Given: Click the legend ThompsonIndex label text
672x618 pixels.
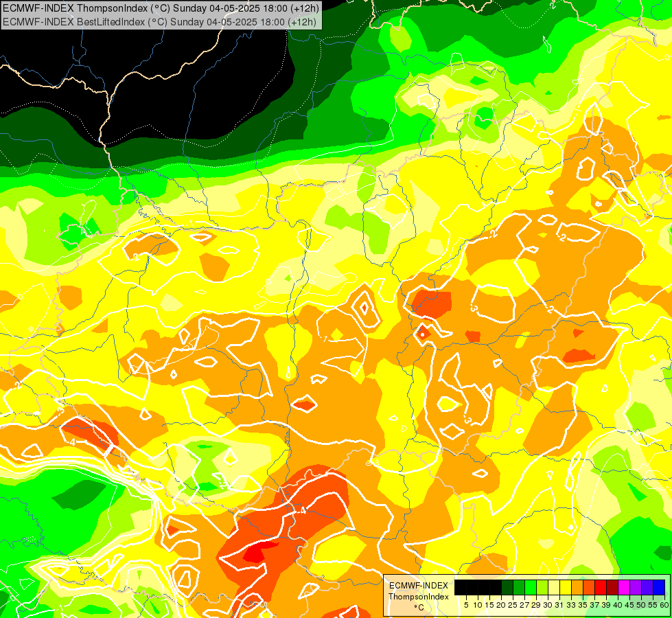Looking at the screenshot, I should tap(418, 597).
